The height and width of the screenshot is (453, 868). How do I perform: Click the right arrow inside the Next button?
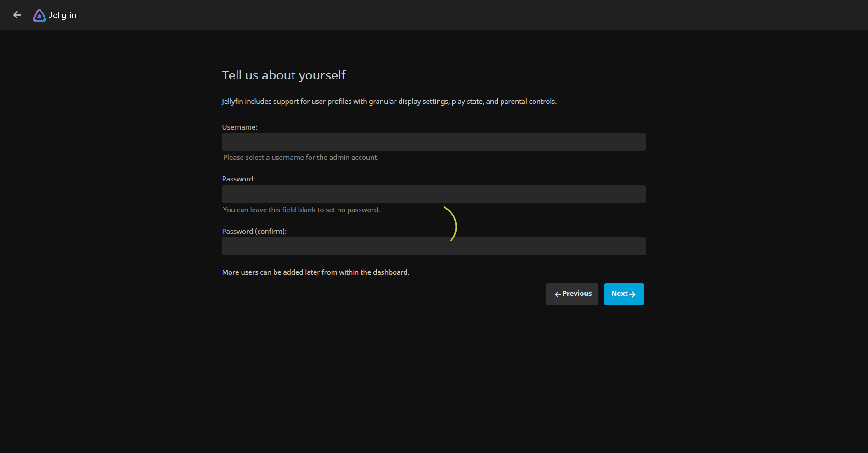click(x=633, y=295)
